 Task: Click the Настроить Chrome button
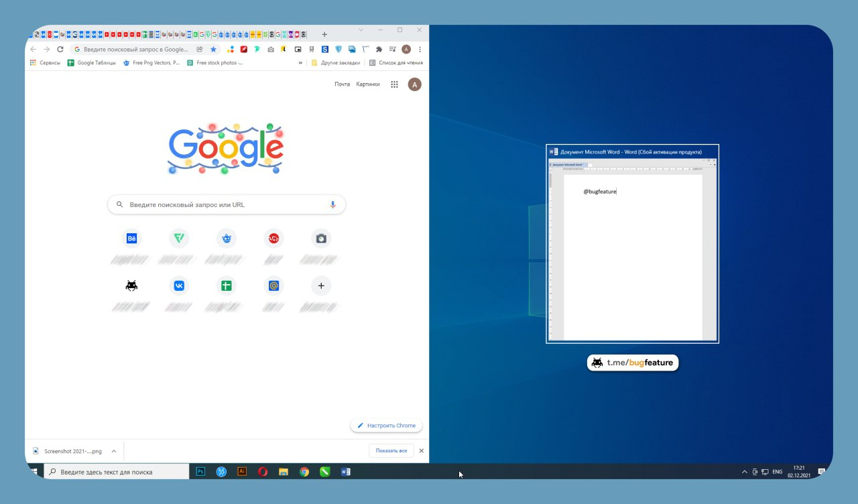pos(386,426)
